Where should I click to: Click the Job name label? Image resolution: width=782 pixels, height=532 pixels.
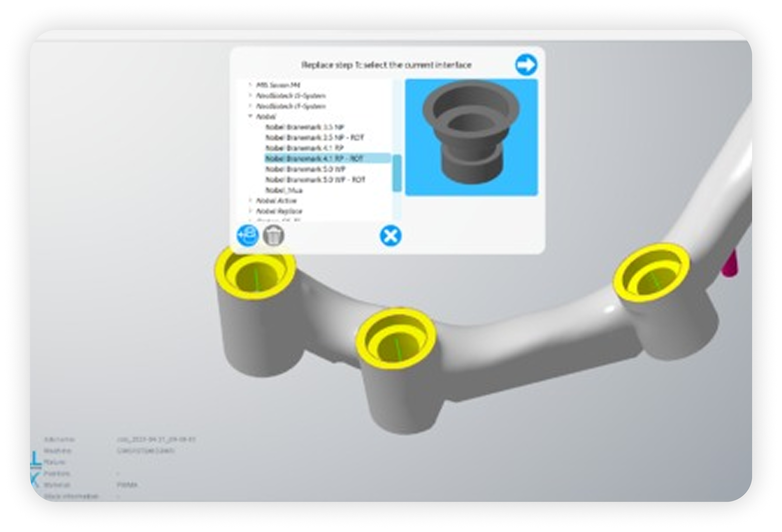click(x=59, y=439)
